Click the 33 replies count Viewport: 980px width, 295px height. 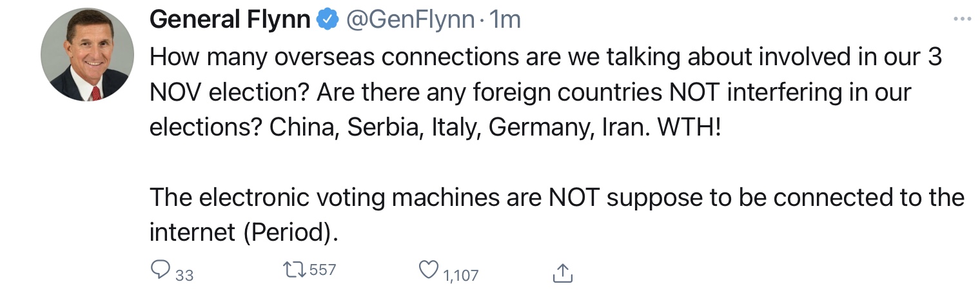pos(184,276)
